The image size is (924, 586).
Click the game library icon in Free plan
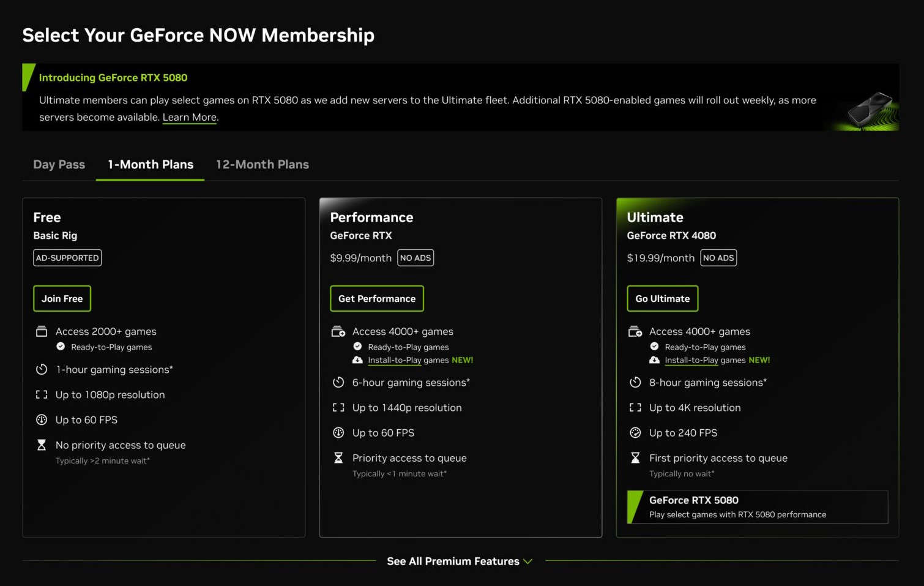pos(42,331)
